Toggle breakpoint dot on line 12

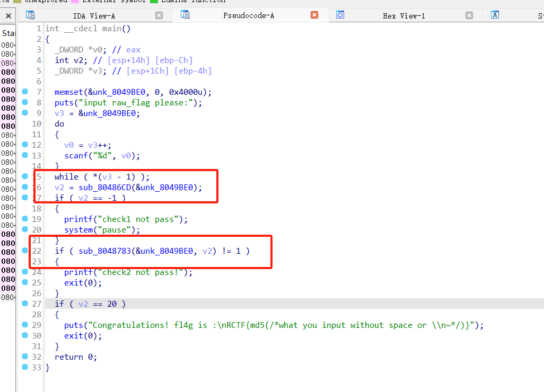[25, 144]
